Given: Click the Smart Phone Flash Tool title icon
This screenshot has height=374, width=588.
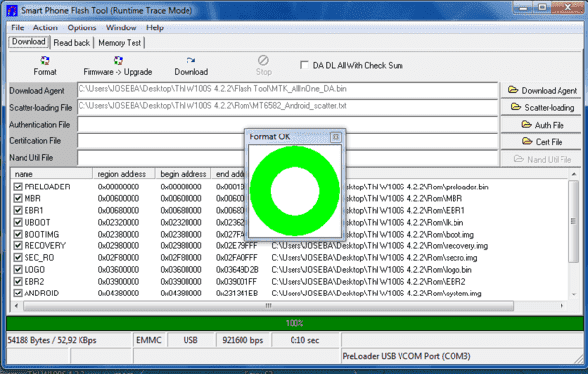Looking at the screenshot, I should coord(12,10).
